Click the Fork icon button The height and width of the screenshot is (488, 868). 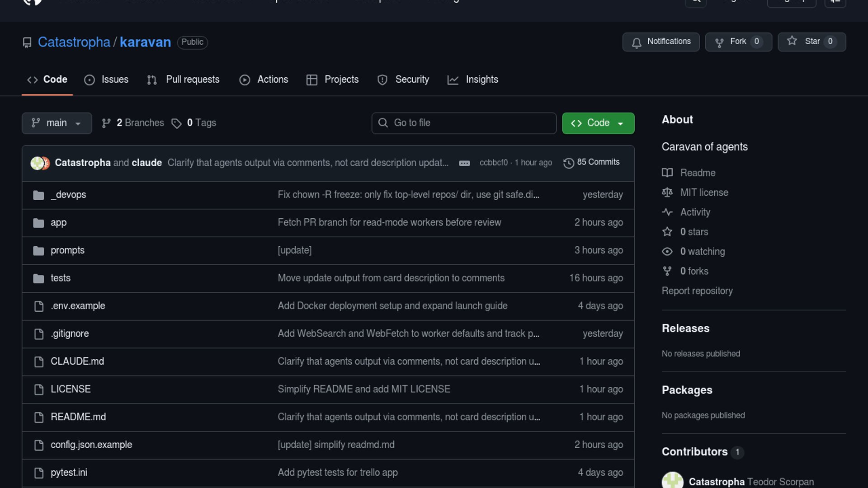[719, 42]
